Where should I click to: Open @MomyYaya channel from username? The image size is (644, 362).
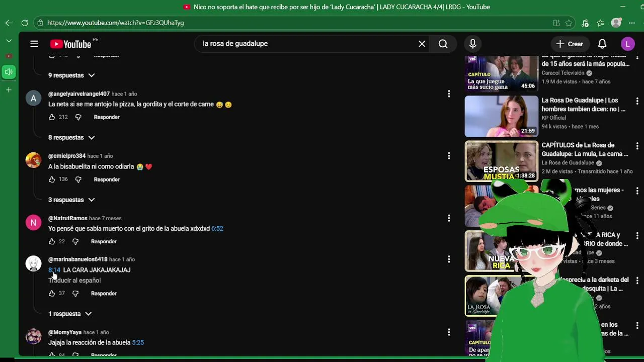point(65,332)
